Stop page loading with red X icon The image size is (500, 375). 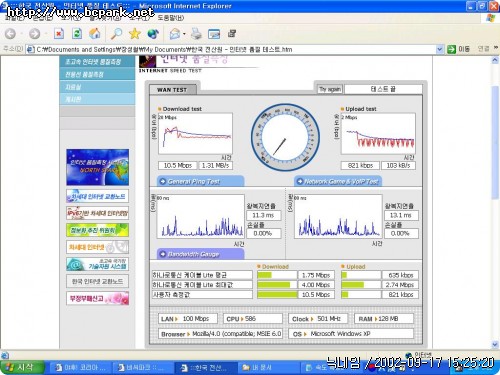(59, 34)
